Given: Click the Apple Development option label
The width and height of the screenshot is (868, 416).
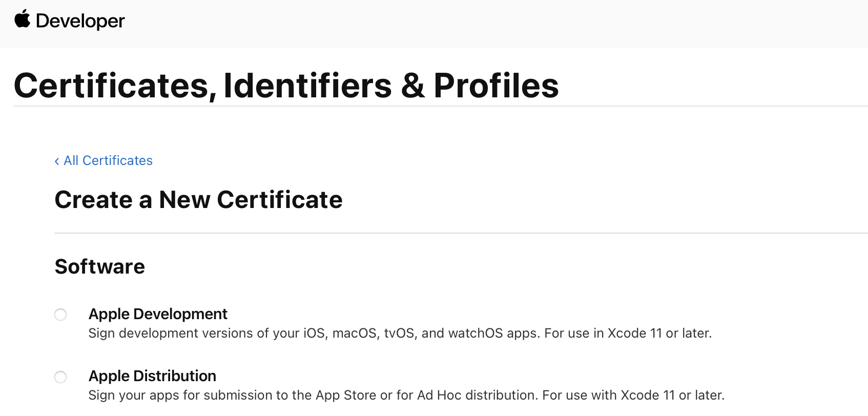Looking at the screenshot, I should pos(158,314).
